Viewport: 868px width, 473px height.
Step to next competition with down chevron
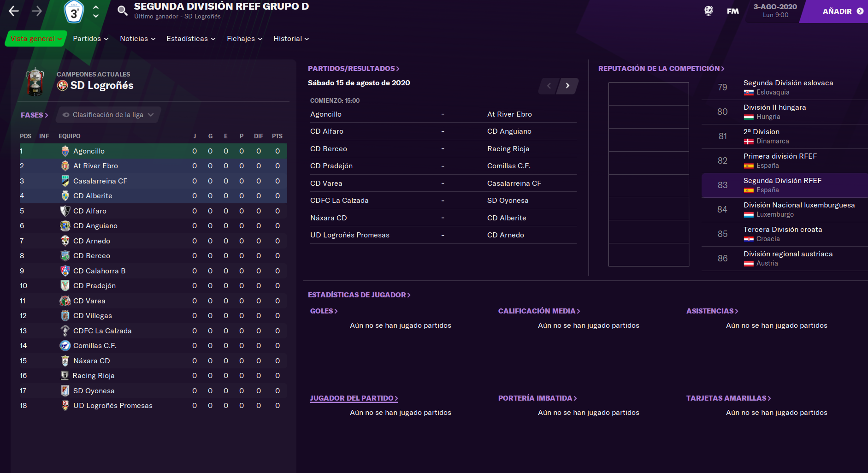point(96,16)
